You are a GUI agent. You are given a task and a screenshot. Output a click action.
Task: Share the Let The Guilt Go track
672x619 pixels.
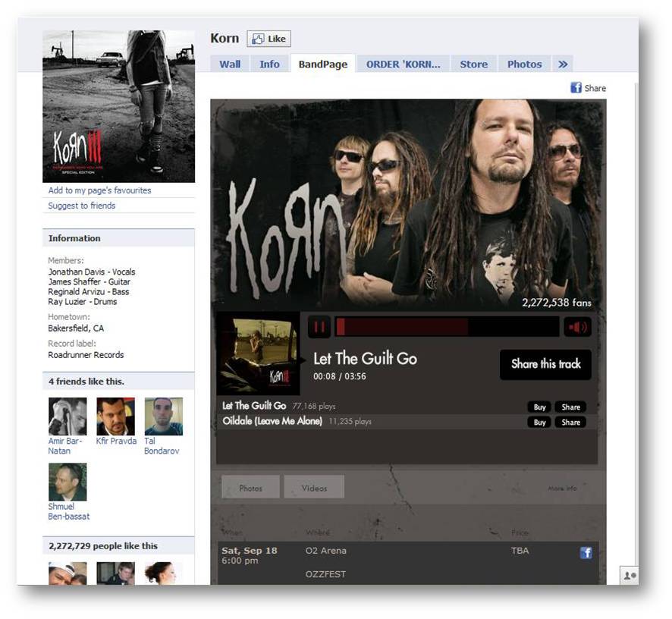pos(571,407)
